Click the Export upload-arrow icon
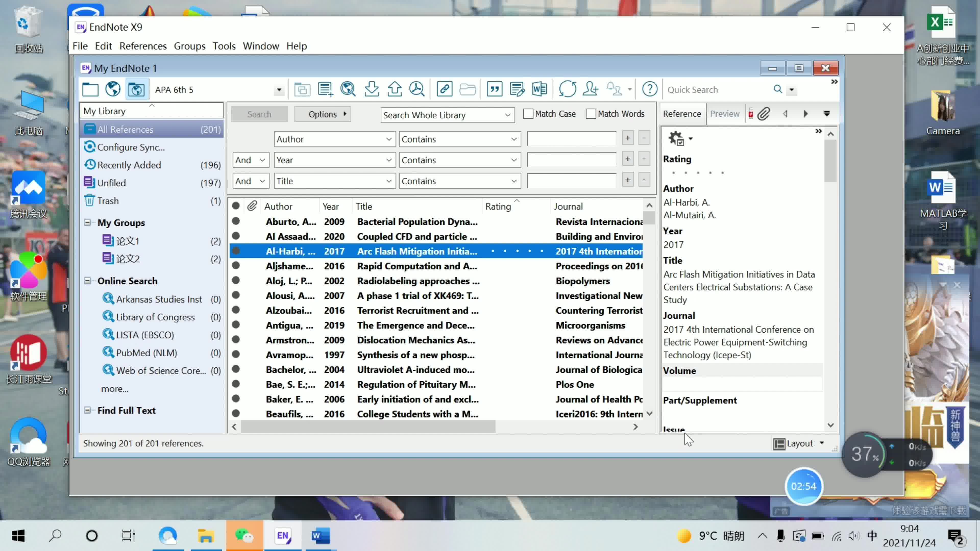Image resolution: width=980 pixels, height=551 pixels. (395, 89)
